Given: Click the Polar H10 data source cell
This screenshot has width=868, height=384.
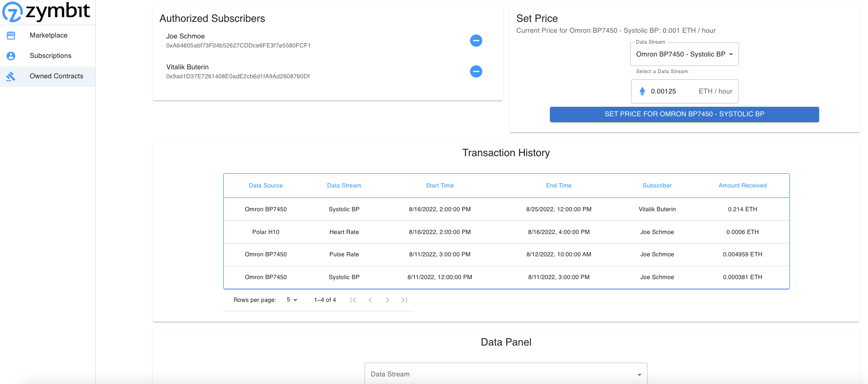Looking at the screenshot, I should coord(265,232).
